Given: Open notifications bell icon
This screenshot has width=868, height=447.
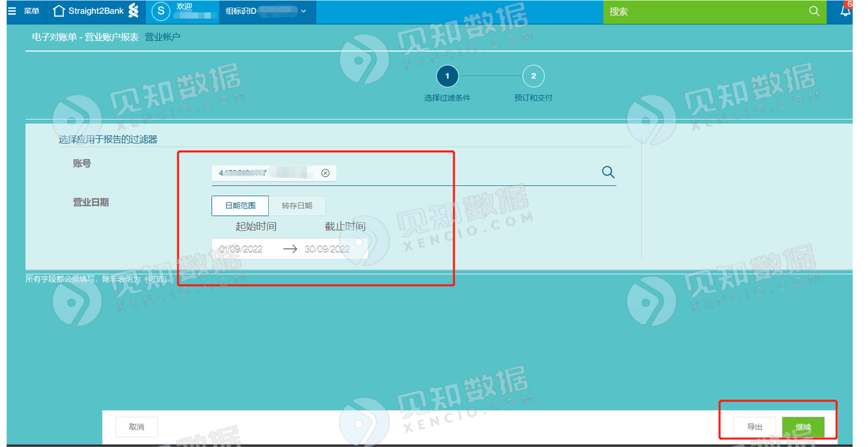Looking at the screenshot, I should 845,11.
